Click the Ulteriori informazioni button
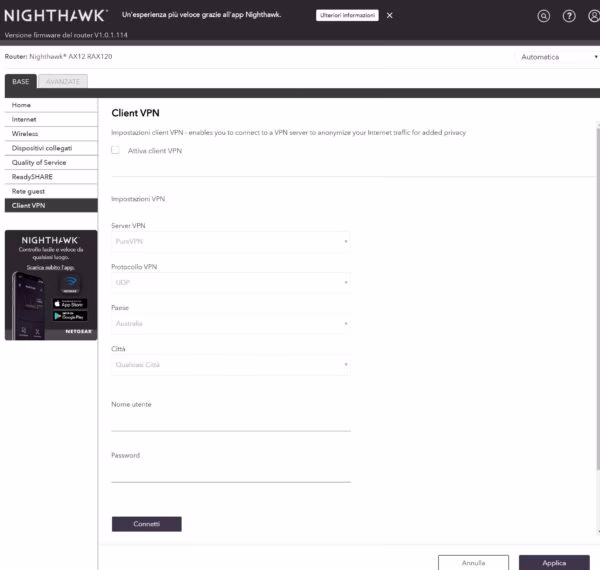Screen dimensions: 600x570 (347, 15)
